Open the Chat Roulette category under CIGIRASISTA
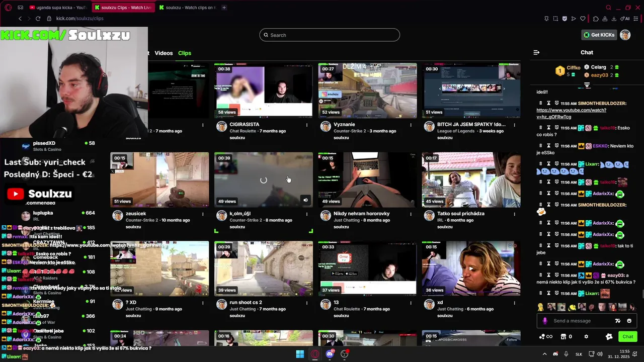644x362 pixels. (243, 131)
